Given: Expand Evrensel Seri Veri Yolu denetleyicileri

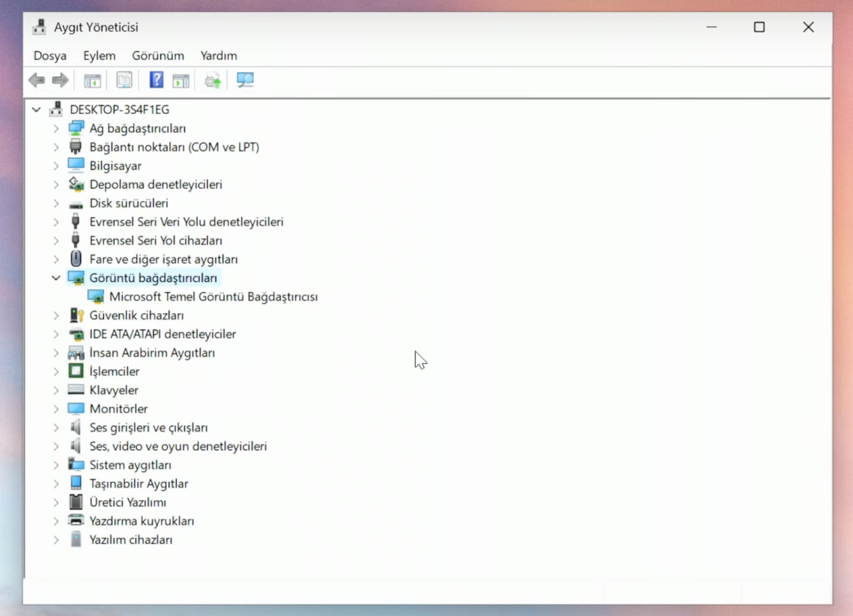Looking at the screenshot, I should click(x=56, y=222).
